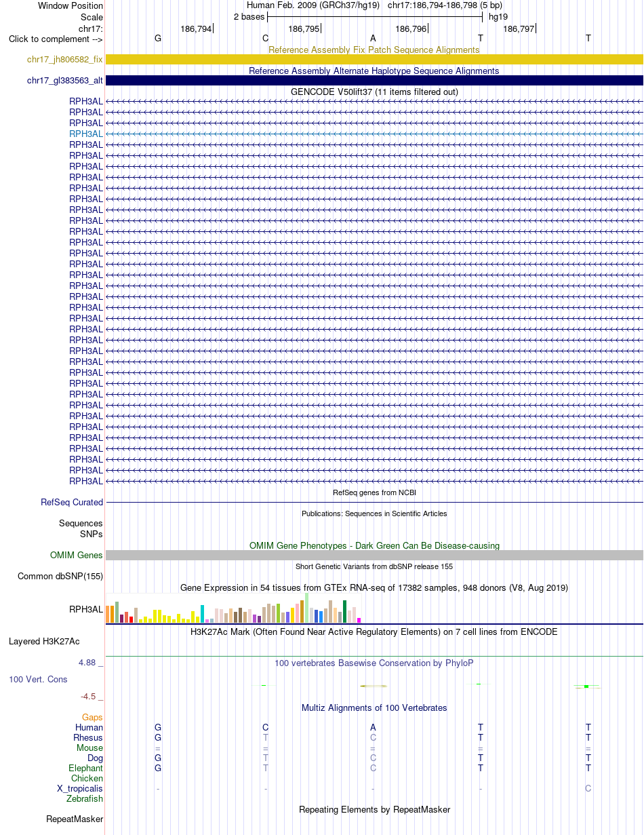Click the Human alignment row label
Image resolution: width=644 pixels, height=835 pixels.
89,728
